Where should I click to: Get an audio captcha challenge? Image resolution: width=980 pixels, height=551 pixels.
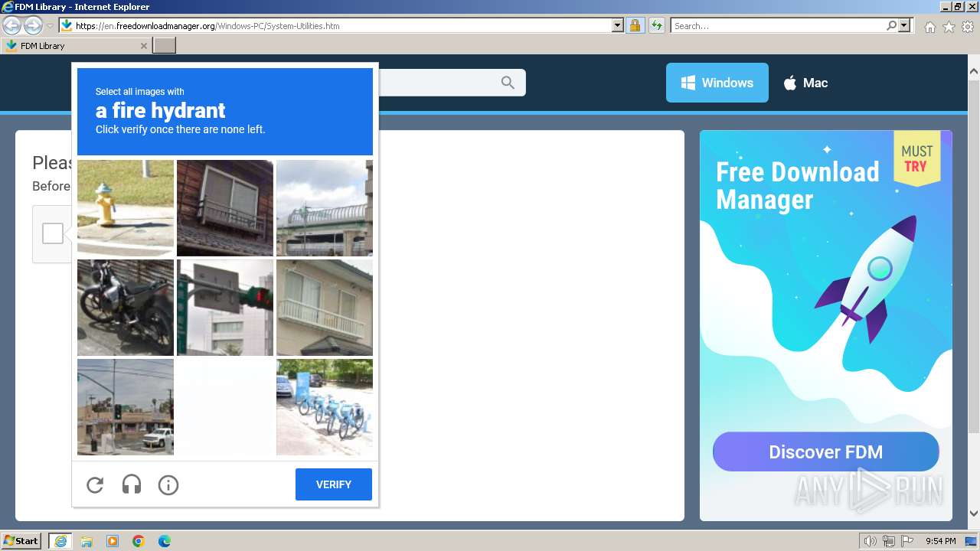click(x=132, y=484)
